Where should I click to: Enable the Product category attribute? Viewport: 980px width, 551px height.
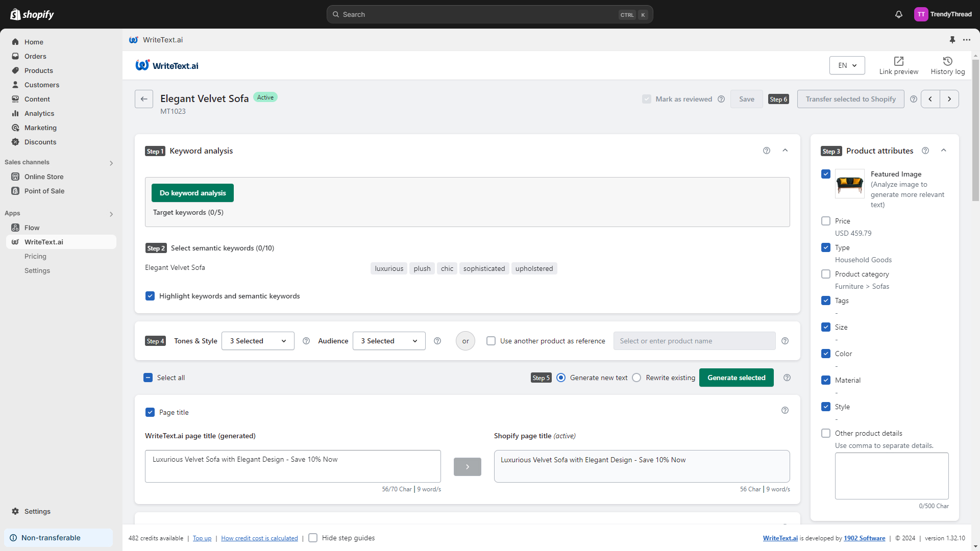(x=826, y=274)
